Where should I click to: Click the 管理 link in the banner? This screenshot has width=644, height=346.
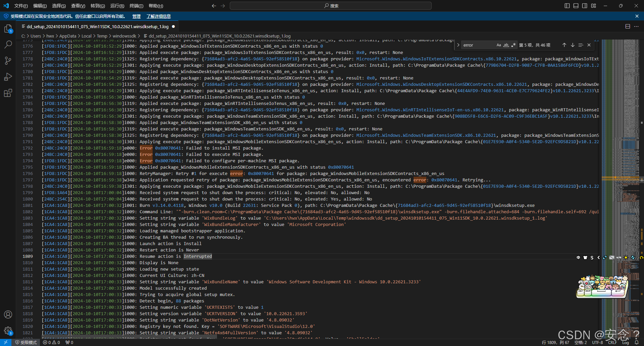pos(137,16)
